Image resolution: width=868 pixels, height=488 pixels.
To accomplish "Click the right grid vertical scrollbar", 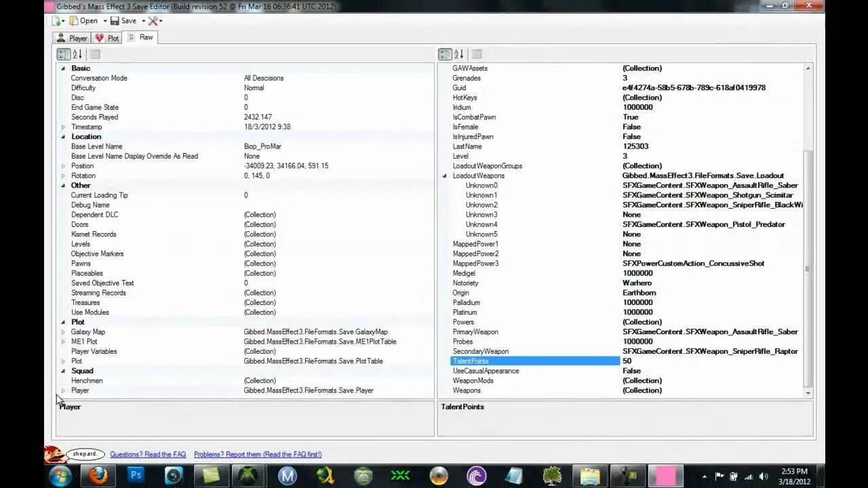I will point(807,268).
